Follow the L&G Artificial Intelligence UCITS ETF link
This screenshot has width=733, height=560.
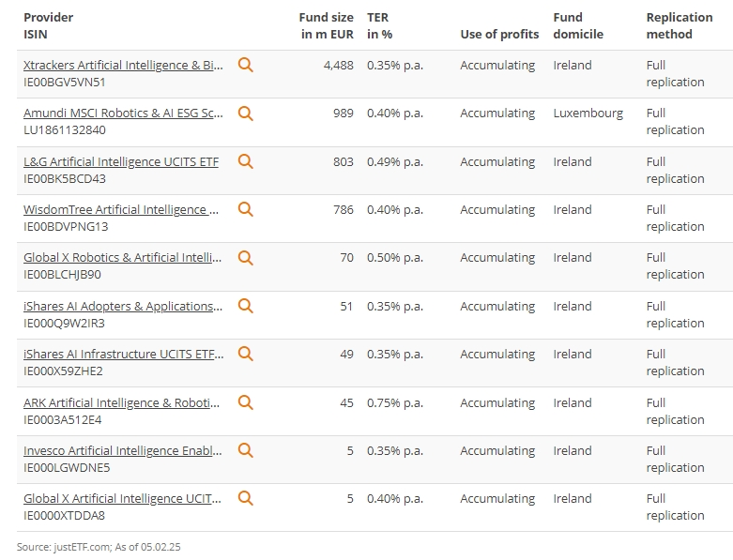coord(121,161)
